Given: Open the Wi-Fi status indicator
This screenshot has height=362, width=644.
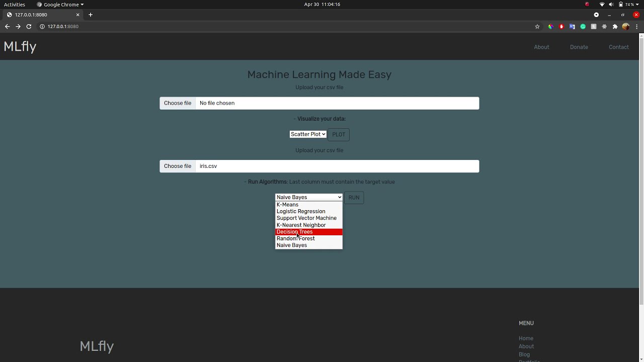Looking at the screenshot, I should point(602,5).
